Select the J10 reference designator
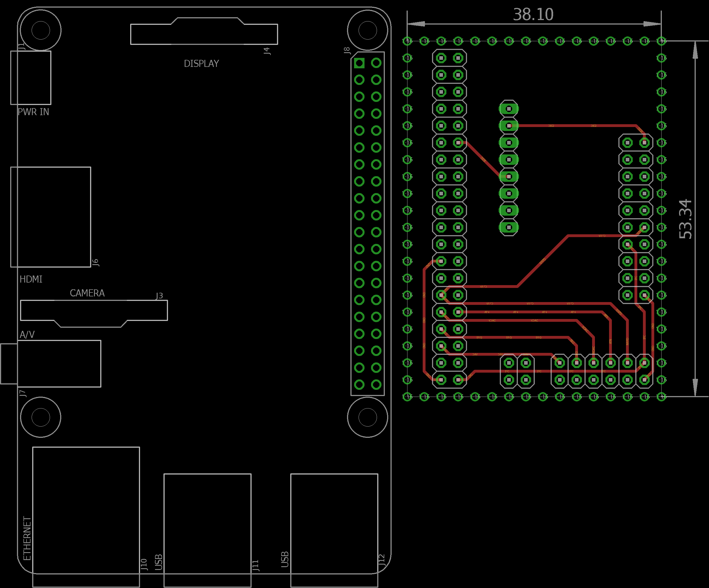The image size is (709, 588). pyautogui.click(x=144, y=564)
